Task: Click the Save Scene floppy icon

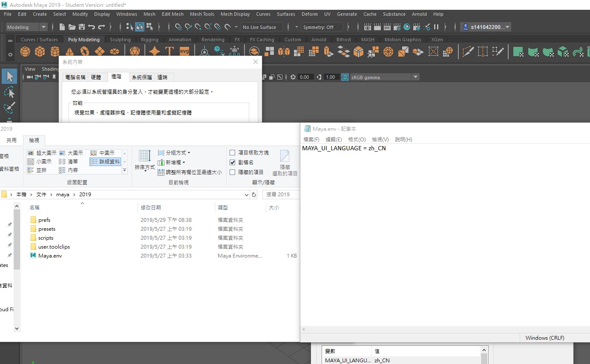Action: click(82, 27)
